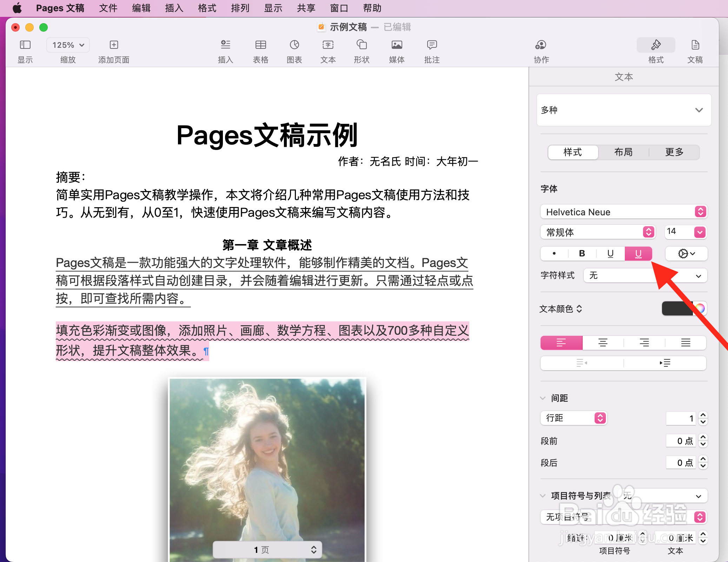Click the black text color swatch
This screenshot has width=728, height=562.
[x=677, y=309]
